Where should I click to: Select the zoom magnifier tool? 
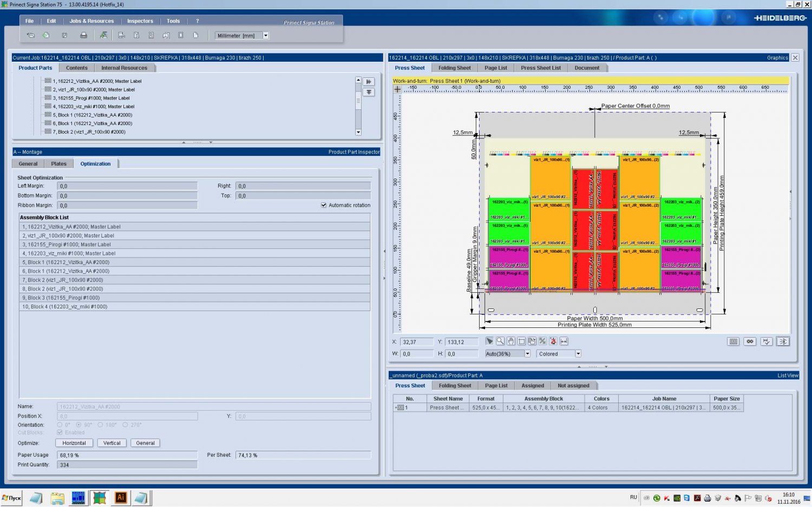[500, 341]
